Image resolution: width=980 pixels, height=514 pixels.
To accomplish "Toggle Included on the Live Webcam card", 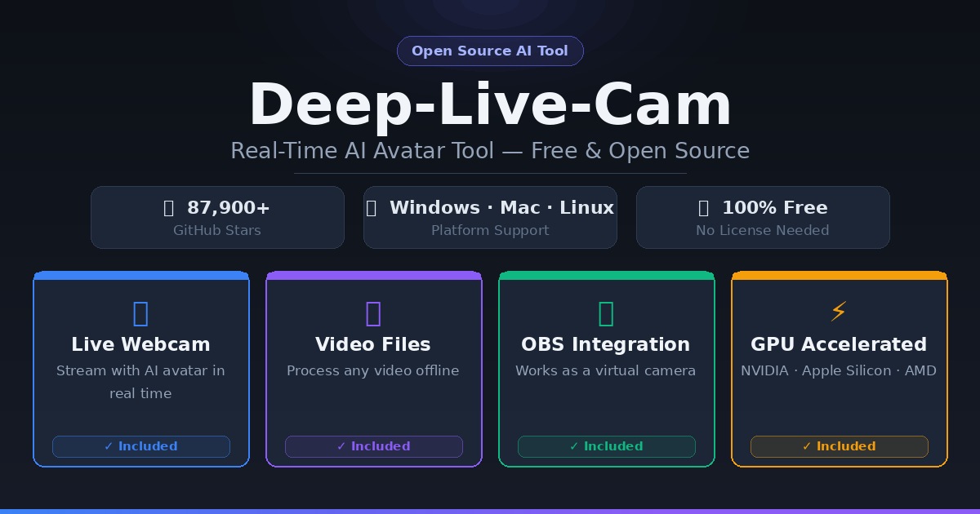I will (x=140, y=446).
